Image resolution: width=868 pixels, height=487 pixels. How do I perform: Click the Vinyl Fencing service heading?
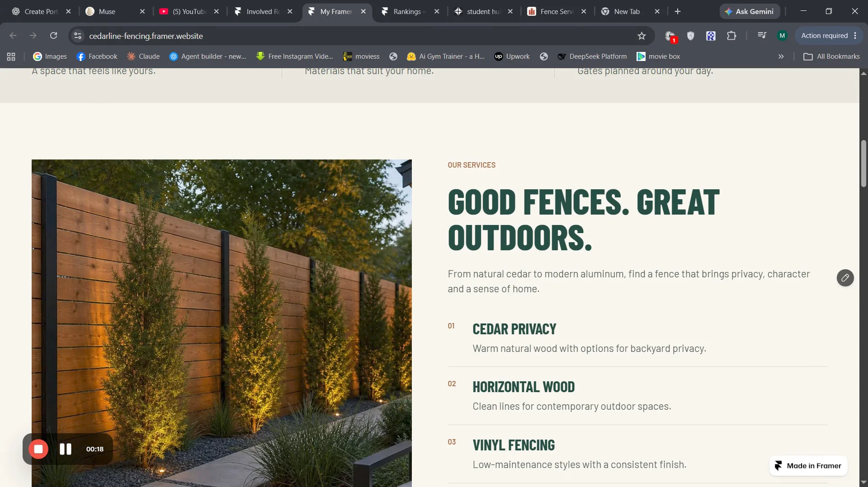[514, 445]
